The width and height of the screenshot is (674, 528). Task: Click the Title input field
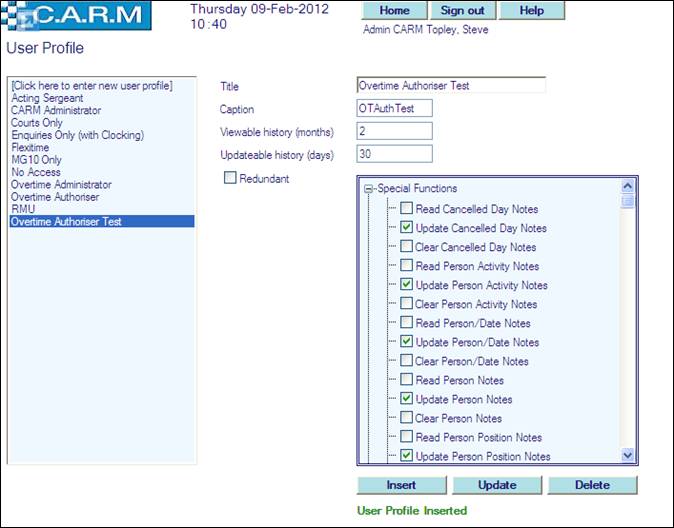coord(450,86)
